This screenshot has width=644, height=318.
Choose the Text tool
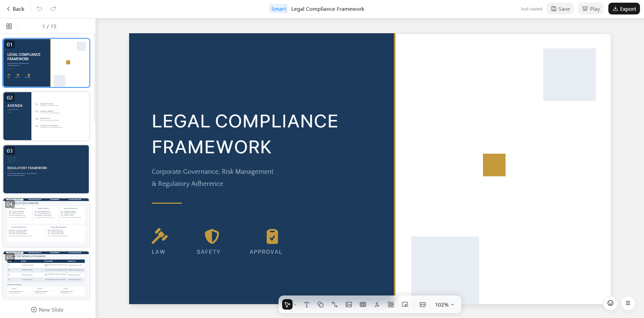click(306, 305)
